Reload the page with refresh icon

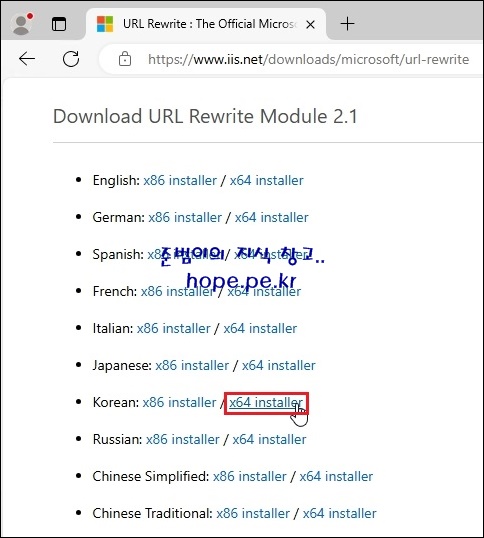(x=71, y=59)
